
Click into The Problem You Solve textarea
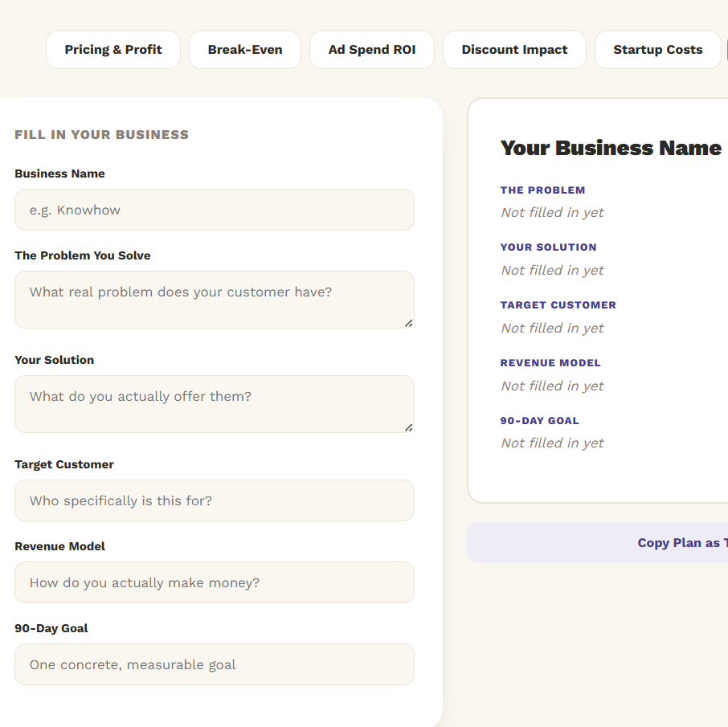click(215, 300)
